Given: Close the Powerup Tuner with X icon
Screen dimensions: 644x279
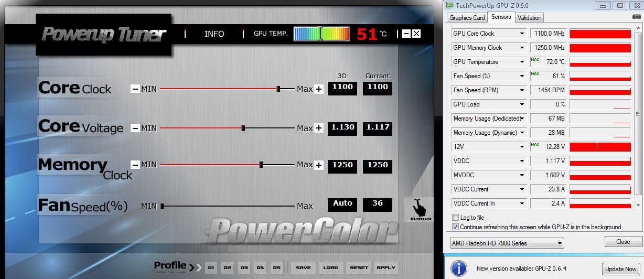Looking at the screenshot, I should coord(416,34).
